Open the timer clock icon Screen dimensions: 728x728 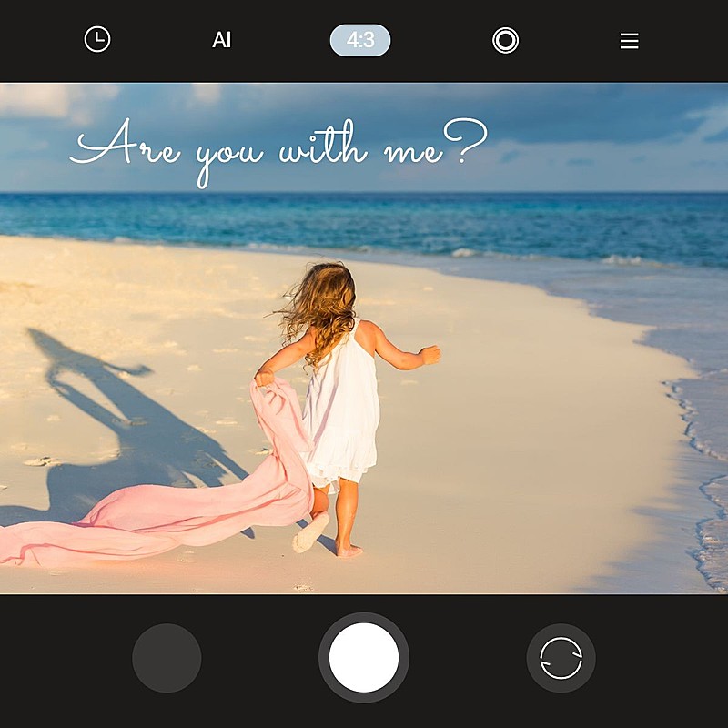(97, 40)
